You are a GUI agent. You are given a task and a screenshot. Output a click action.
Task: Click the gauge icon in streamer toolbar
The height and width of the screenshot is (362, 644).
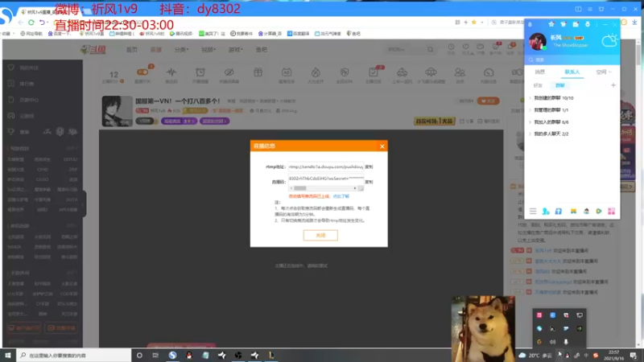pos(489,72)
